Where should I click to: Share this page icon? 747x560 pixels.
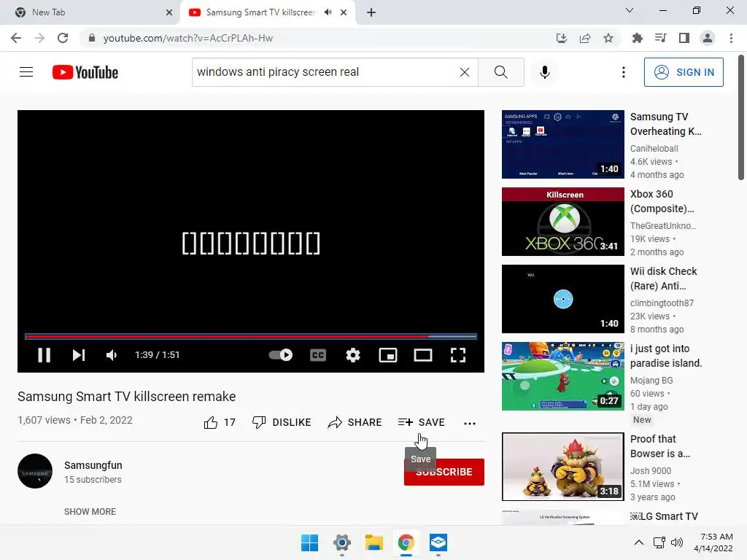click(585, 38)
